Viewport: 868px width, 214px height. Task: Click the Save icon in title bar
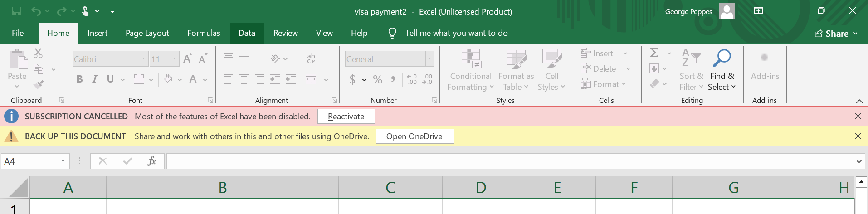16,11
